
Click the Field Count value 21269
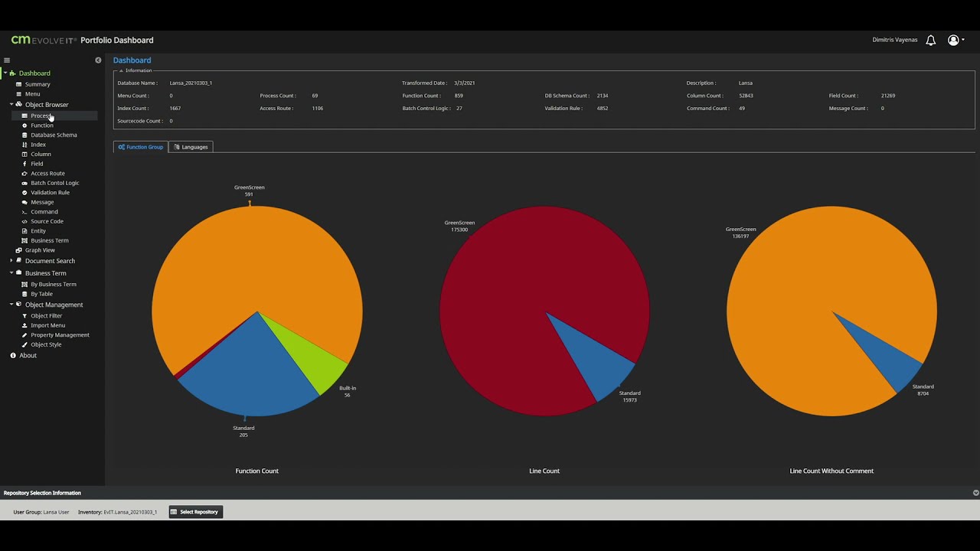click(x=888, y=96)
